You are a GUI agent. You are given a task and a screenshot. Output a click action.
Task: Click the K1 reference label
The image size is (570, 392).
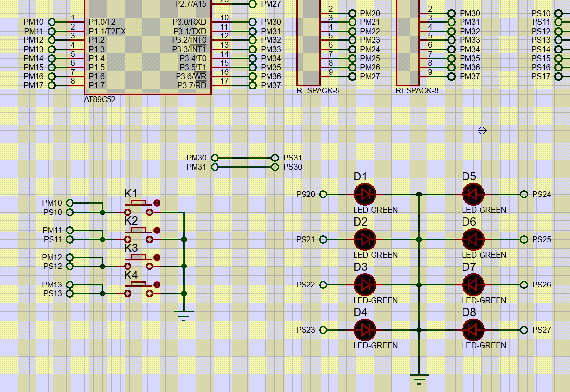coord(131,194)
